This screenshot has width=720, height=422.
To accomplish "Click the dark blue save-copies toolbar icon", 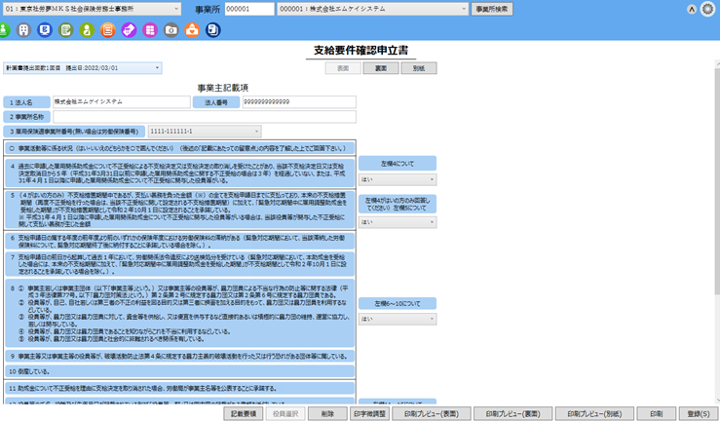I will click(213, 30).
